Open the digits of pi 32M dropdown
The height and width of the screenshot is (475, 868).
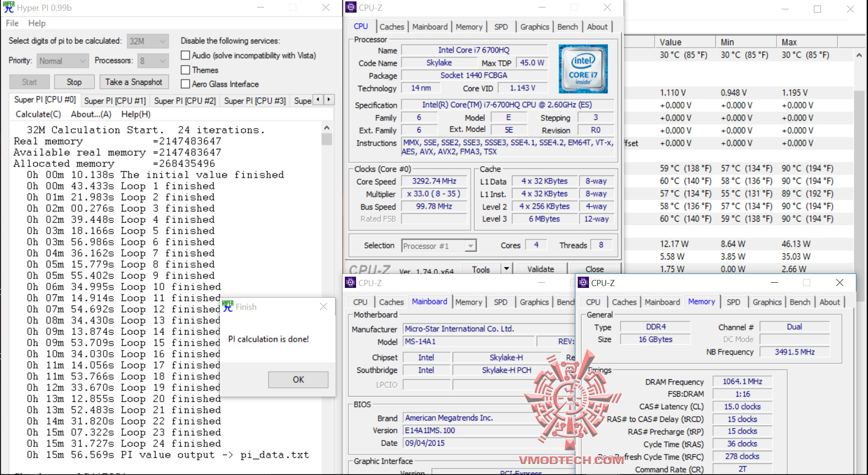[x=147, y=41]
